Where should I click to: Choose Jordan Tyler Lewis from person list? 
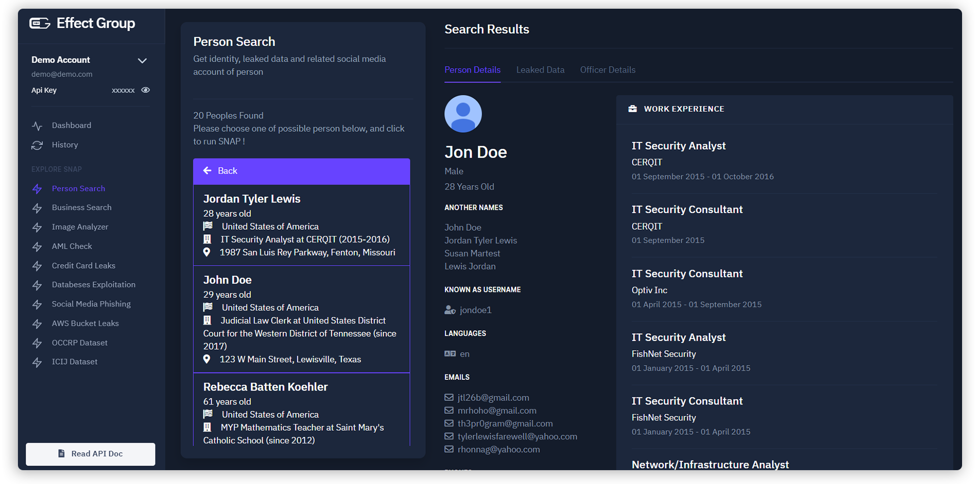[301, 225]
